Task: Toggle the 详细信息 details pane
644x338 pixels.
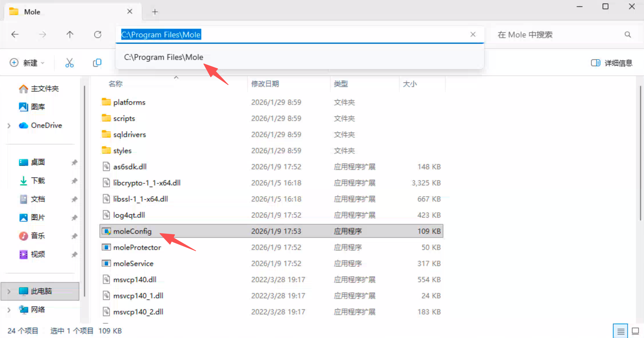Action: click(x=612, y=63)
